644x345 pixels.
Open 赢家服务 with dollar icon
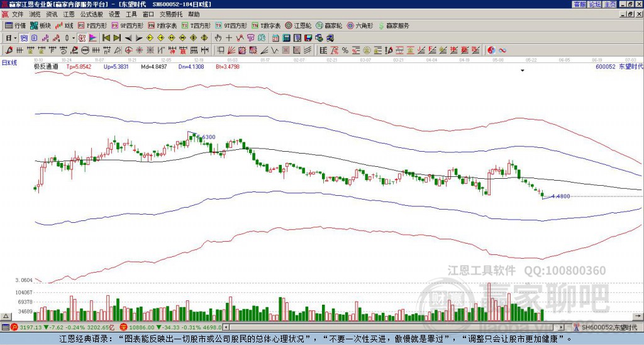click(394, 25)
